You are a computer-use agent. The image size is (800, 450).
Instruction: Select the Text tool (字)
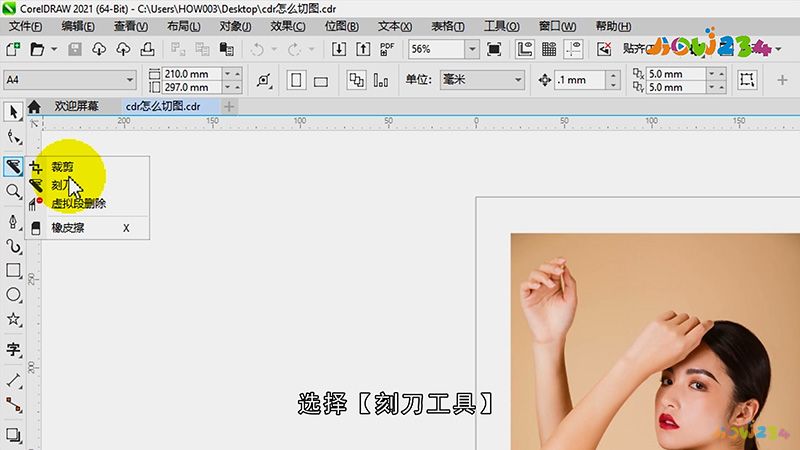(x=13, y=349)
